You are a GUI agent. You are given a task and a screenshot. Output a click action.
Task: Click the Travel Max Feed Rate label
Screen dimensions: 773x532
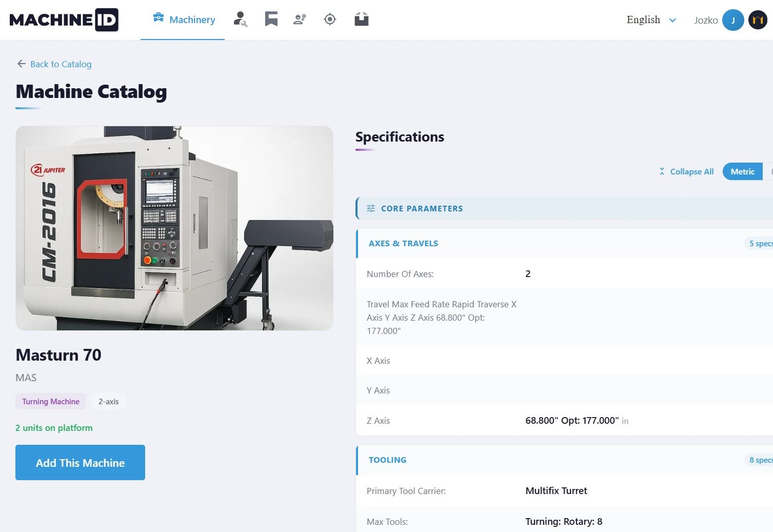442,318
